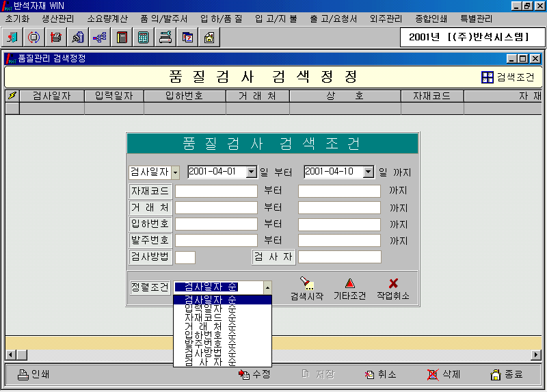Open the start date 2001-04-01 dropdown

[x=251, y=172]
